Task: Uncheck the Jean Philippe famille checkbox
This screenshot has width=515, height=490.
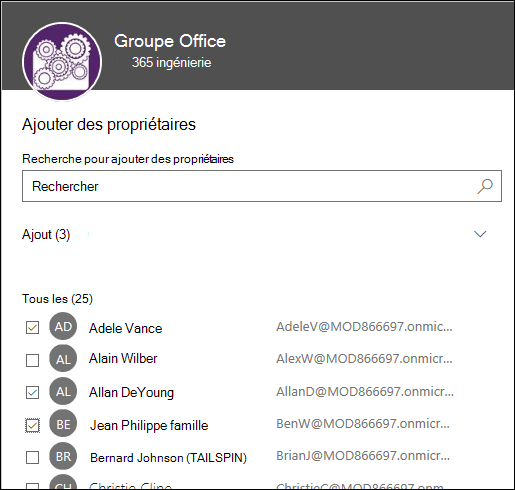Action: [32, 425]
